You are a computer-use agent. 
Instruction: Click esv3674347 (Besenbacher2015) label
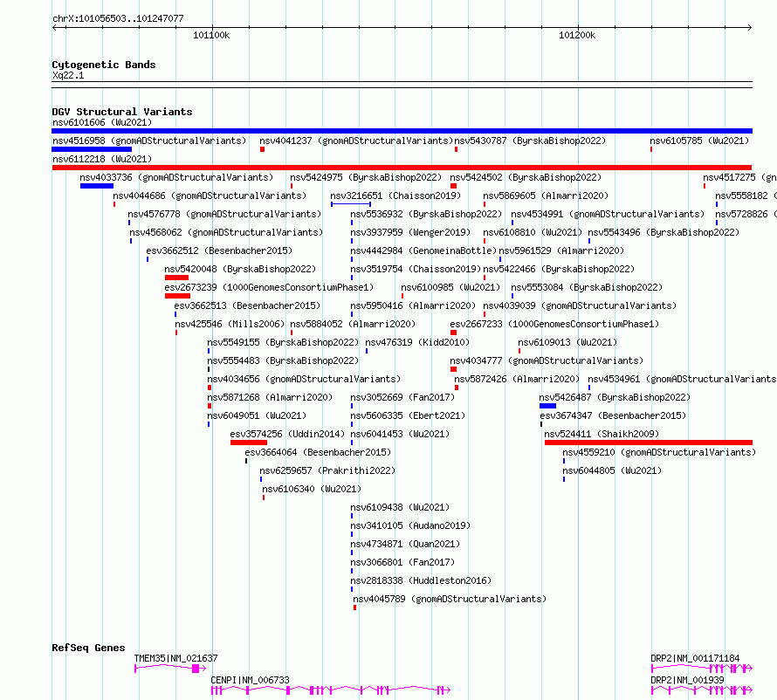(x=613, y=415)
